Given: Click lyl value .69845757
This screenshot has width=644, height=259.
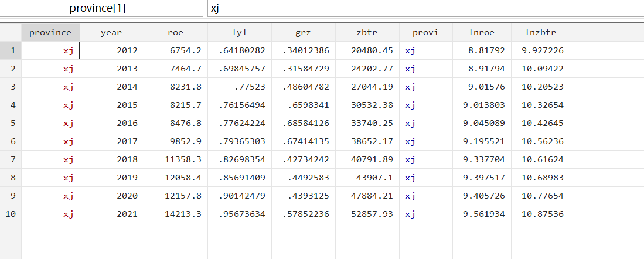Looking at the screenshot, I should pos(240,69).
